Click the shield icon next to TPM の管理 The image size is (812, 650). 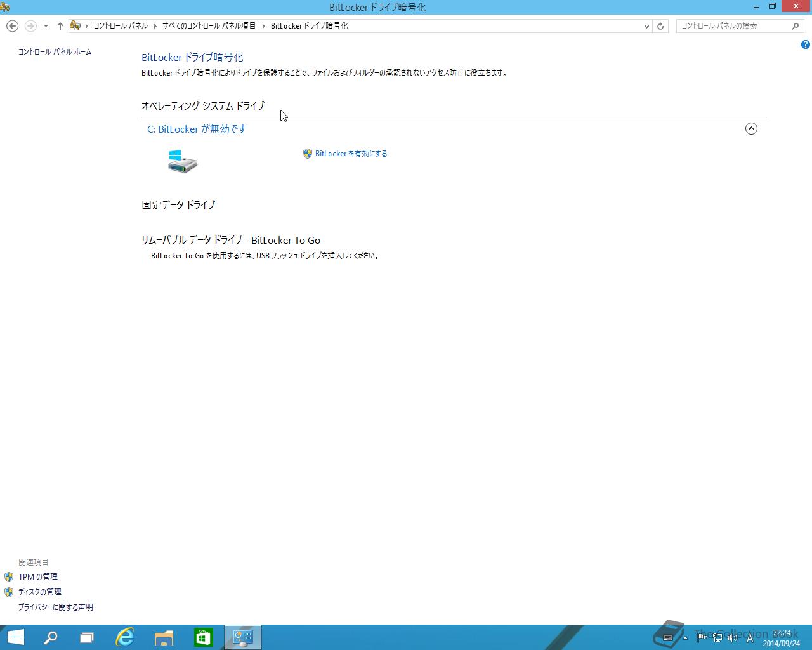(x=9, y=577)
